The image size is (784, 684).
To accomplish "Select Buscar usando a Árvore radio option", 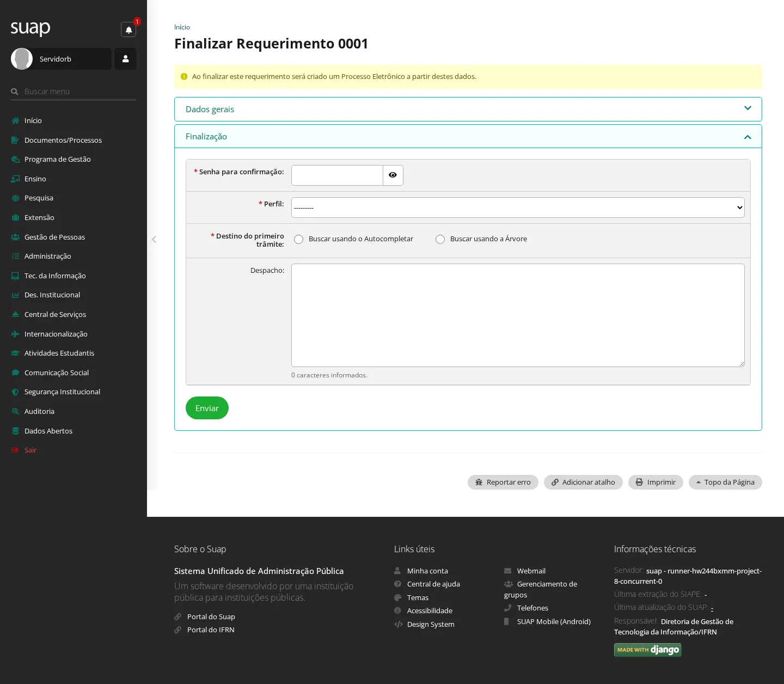I will pos(440,239).
